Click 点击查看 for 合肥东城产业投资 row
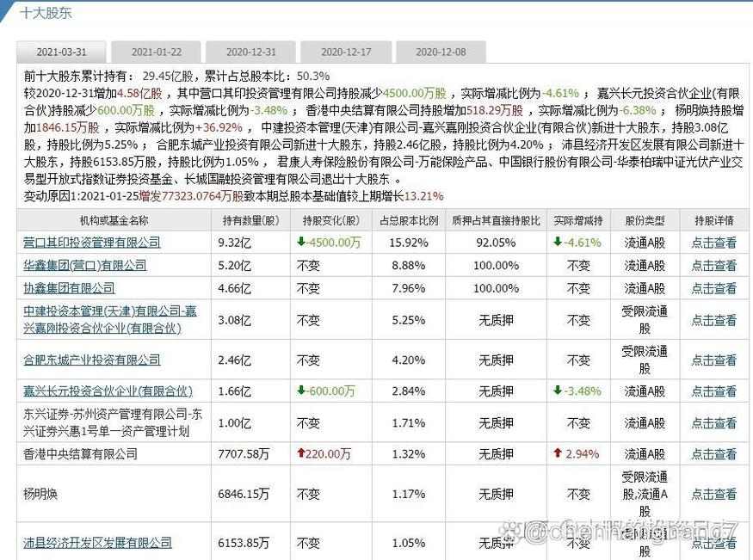753x560 pixels. (x=713, y=360)
